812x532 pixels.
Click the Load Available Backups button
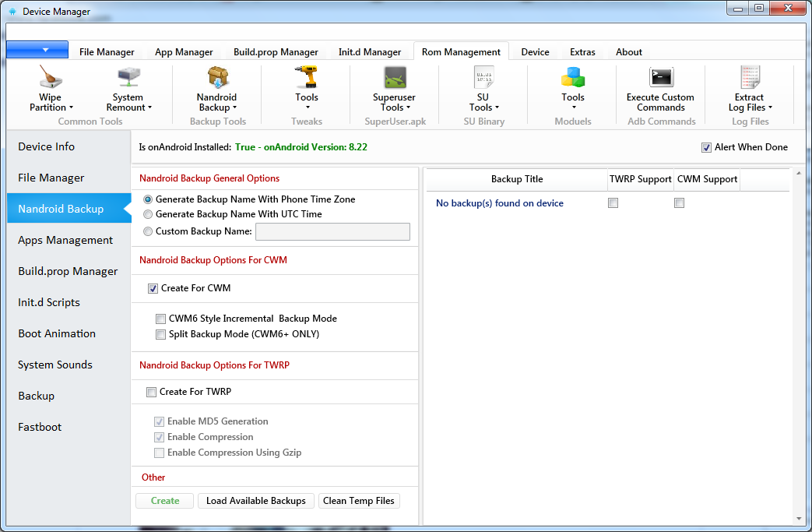(256, 501)
